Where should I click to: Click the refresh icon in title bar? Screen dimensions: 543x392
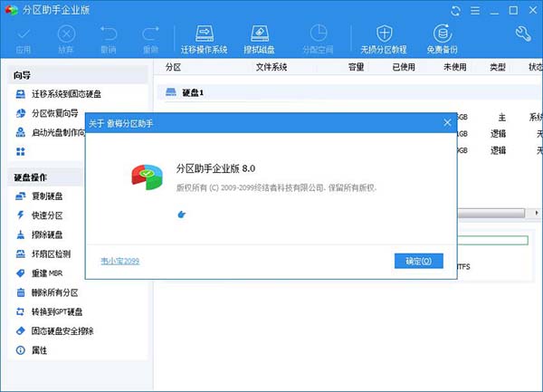456,11
